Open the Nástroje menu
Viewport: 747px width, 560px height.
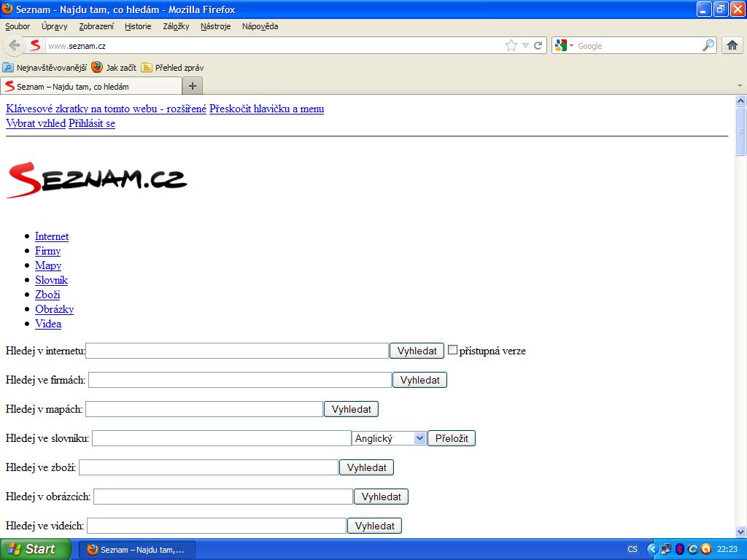tap(215, 26)
